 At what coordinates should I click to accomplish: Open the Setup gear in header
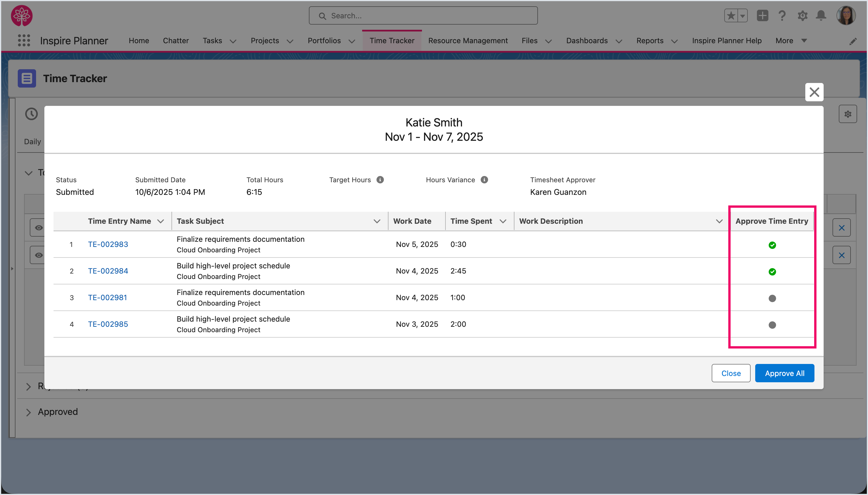tap(802, 16)
